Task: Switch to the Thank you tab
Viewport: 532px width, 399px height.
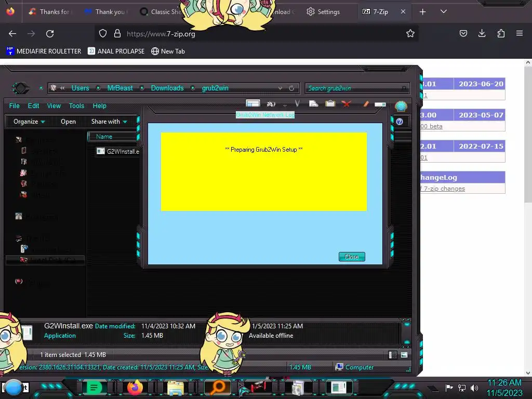Action: [x=105, y=12]
